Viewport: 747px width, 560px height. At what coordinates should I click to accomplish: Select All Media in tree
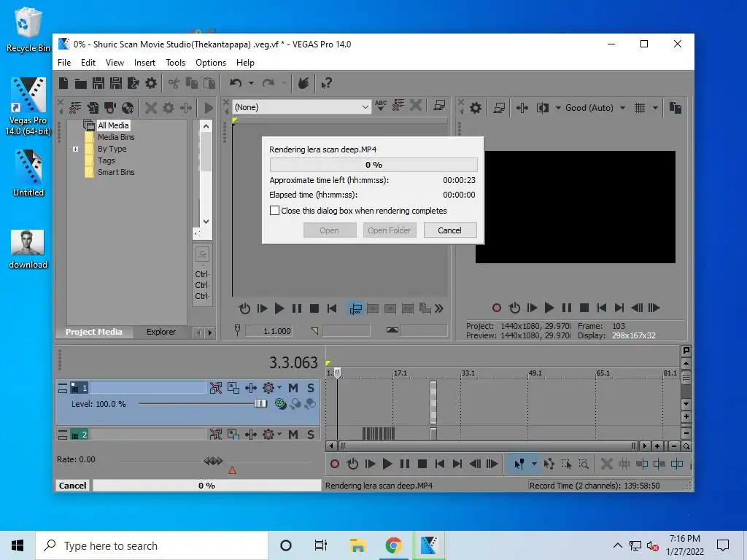pos(113,125)
